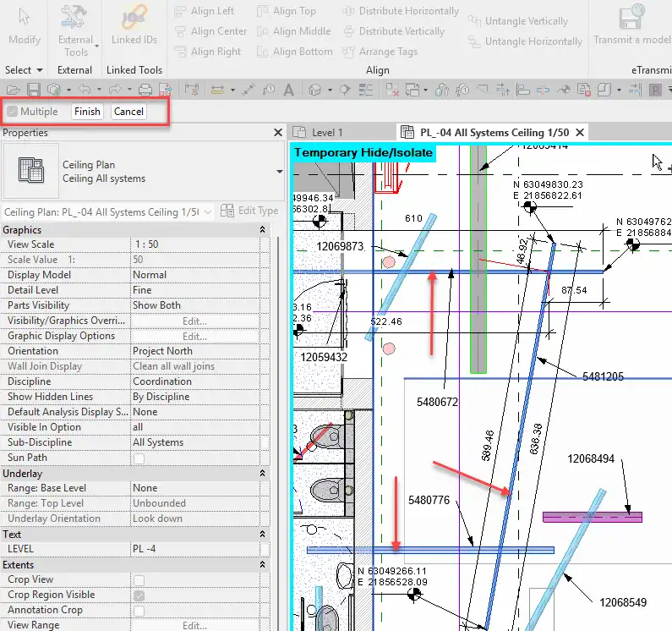672x631 pixels.
Task: Enable the Sun Path checkbox
Action: (139, 458)
